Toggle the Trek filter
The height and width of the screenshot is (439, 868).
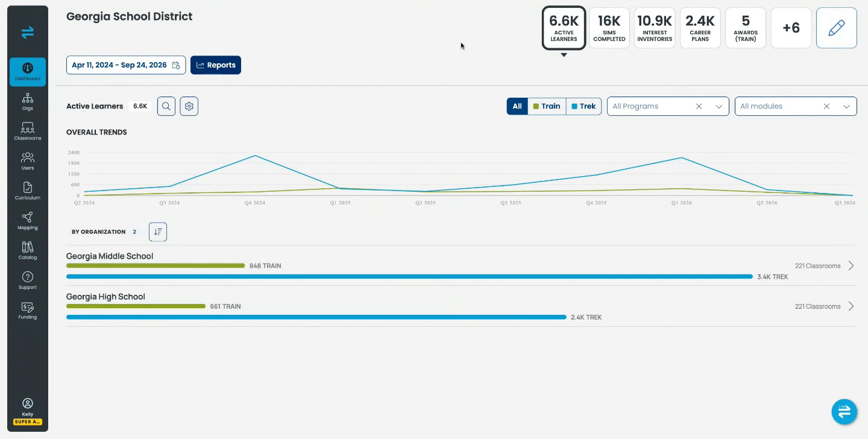coord(583,106)
